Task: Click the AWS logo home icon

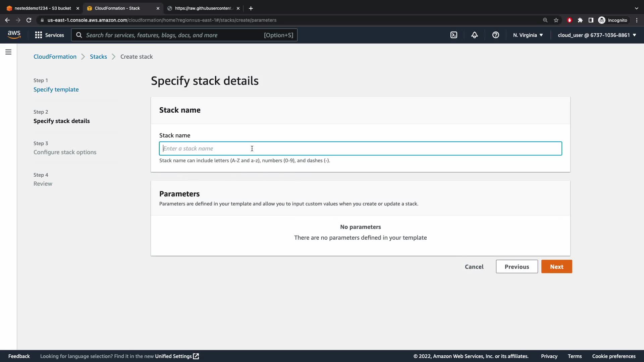Action: [x=14, y=35]
